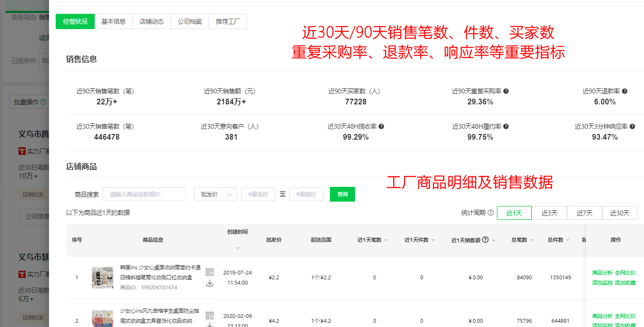The image size is (644, 327).
Task: Open help icon next to 近30天3分钟响应率
Action: click(633, 125)
